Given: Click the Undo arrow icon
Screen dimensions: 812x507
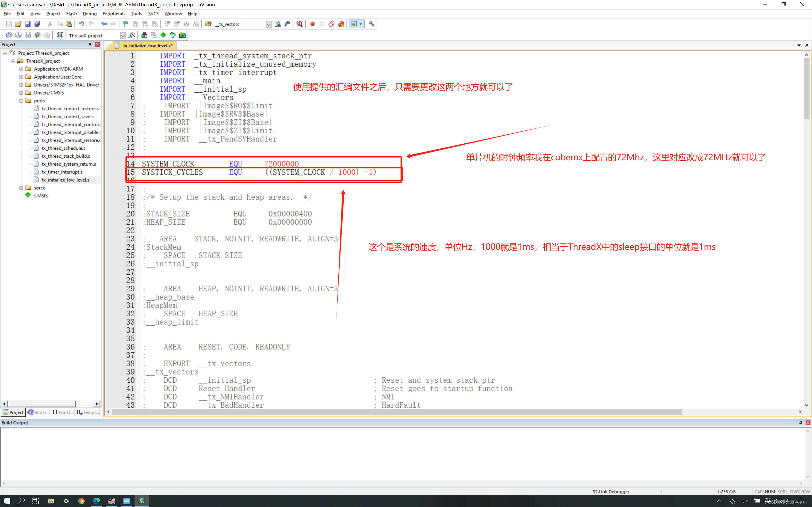Looking at the screenshot, I should (81, 24).
